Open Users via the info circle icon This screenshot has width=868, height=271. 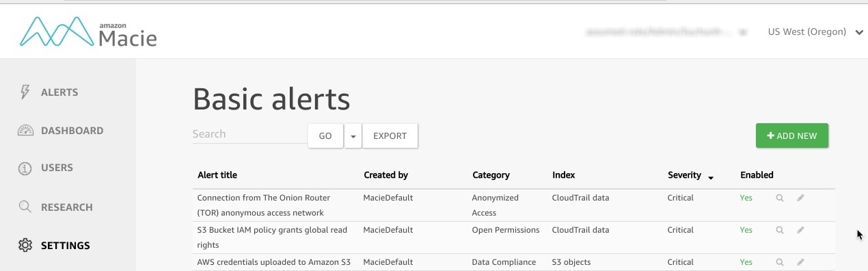(x=25, y=168)
